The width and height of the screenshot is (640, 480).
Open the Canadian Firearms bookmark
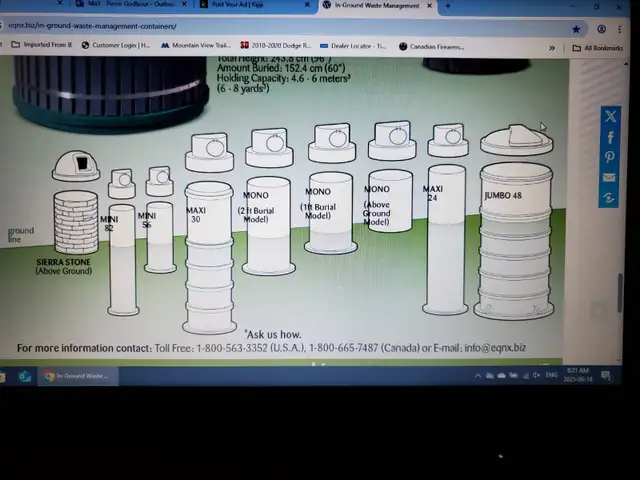431,46
